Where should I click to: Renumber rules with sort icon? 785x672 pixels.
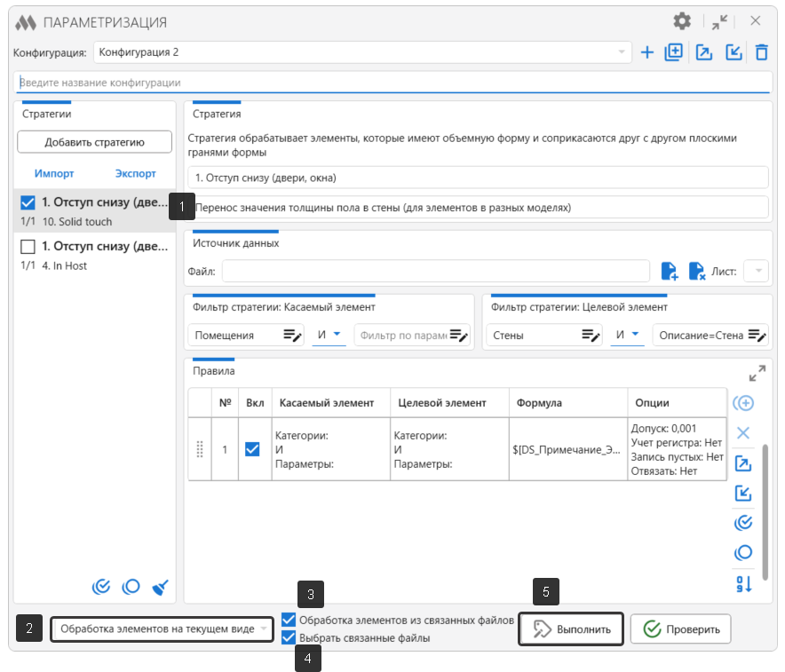coord(743,584)
